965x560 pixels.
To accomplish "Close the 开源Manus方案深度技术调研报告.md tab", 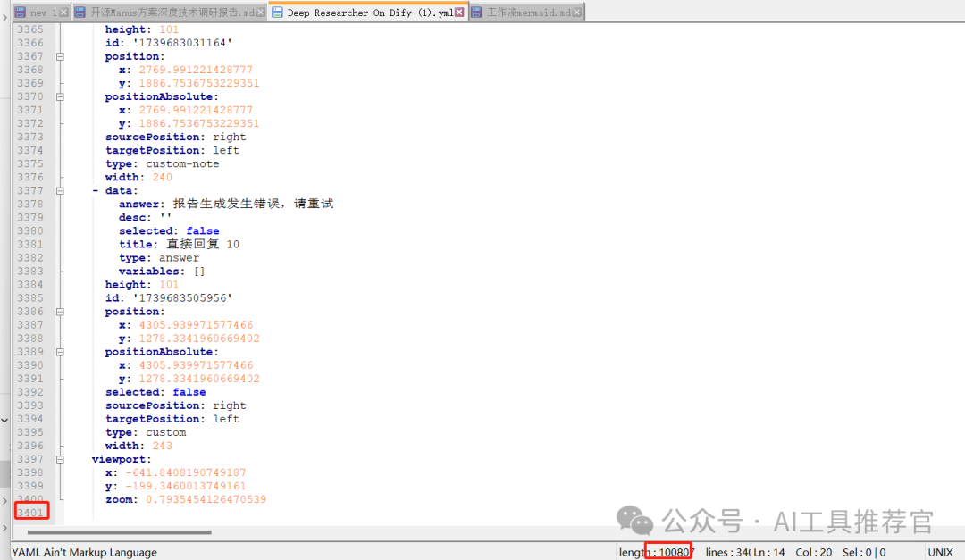I will point(260,13).
